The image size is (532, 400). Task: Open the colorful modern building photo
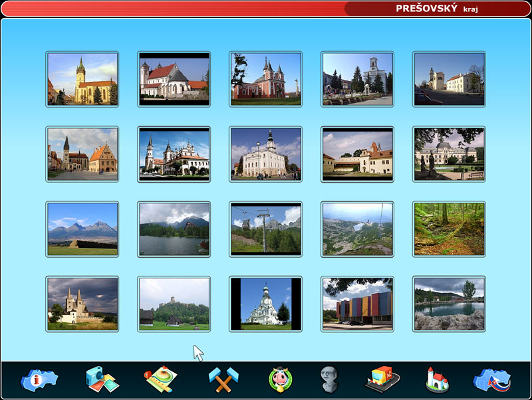[357, 304]
